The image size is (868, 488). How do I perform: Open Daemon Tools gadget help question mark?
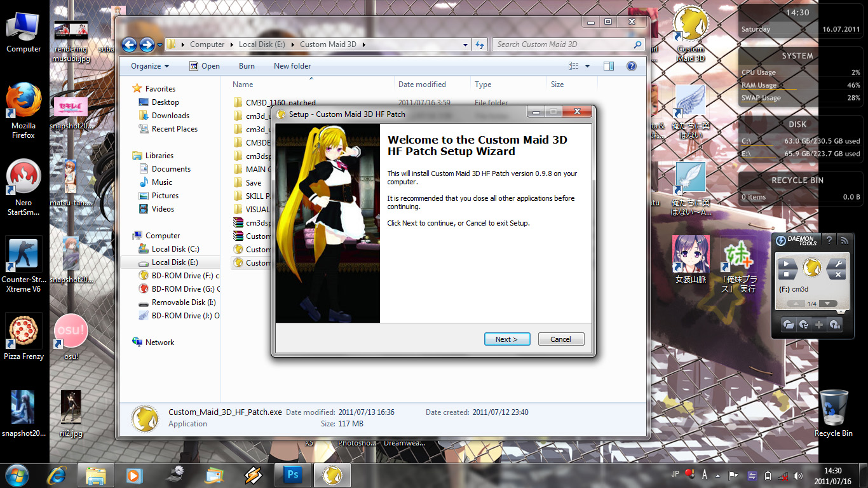click(829, 241)
